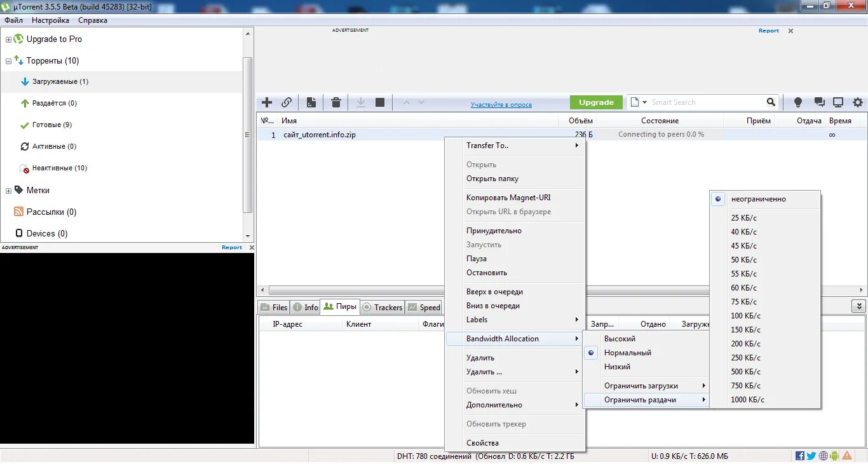Open the chat bubbles icon
This screenshot has width=868, height=464.
tap(819, 102)
